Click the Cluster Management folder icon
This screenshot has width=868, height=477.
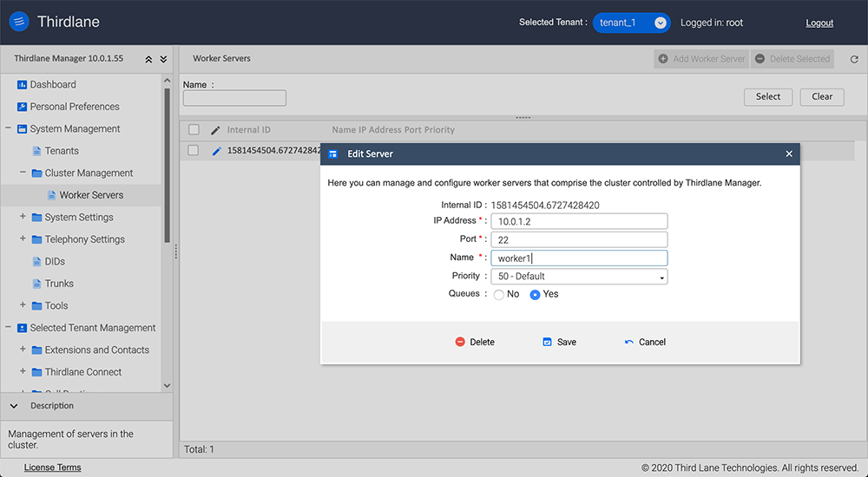pyautogui.click(x=36, y=173)
